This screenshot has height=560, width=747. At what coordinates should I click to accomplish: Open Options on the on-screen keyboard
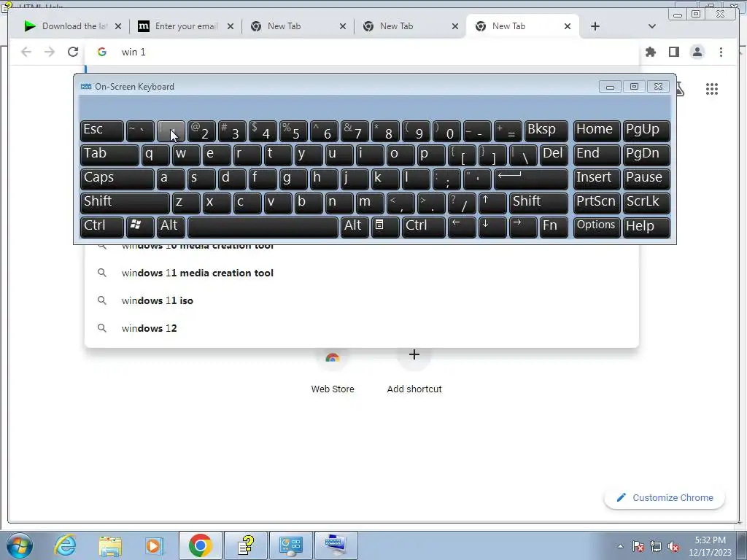[x=597, y=227]
